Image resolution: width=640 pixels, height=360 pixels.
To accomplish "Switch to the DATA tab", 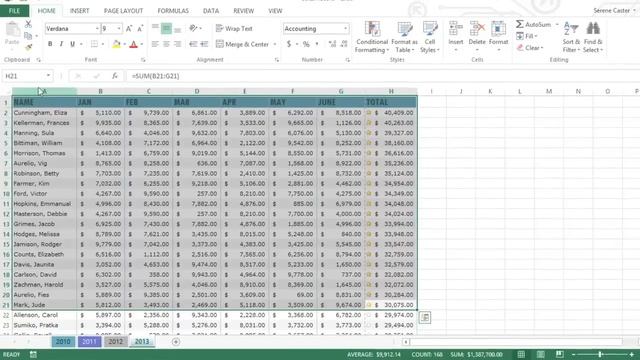I will pyautogui.click(x=211, y=11).
